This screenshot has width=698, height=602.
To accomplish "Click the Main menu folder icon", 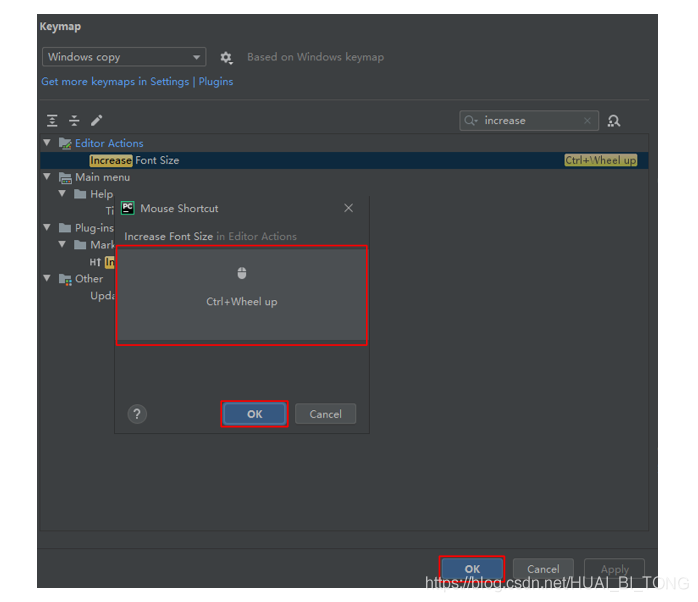I will [65, 178].
